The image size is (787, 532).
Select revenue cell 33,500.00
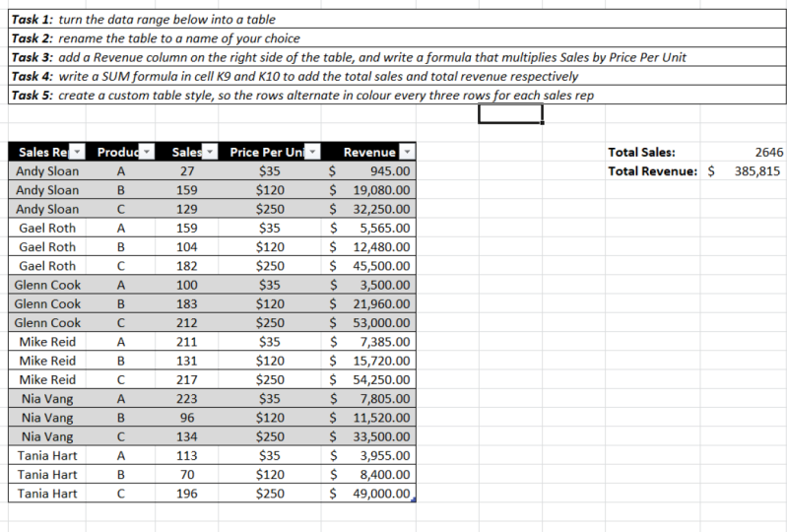pos(368,436)
